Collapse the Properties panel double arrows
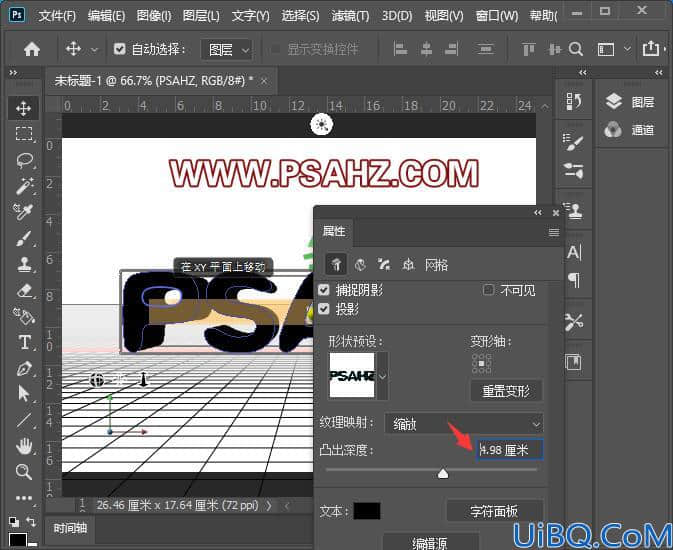The height and width of the screenshot is (550, 673). click(x=538, y=213)
